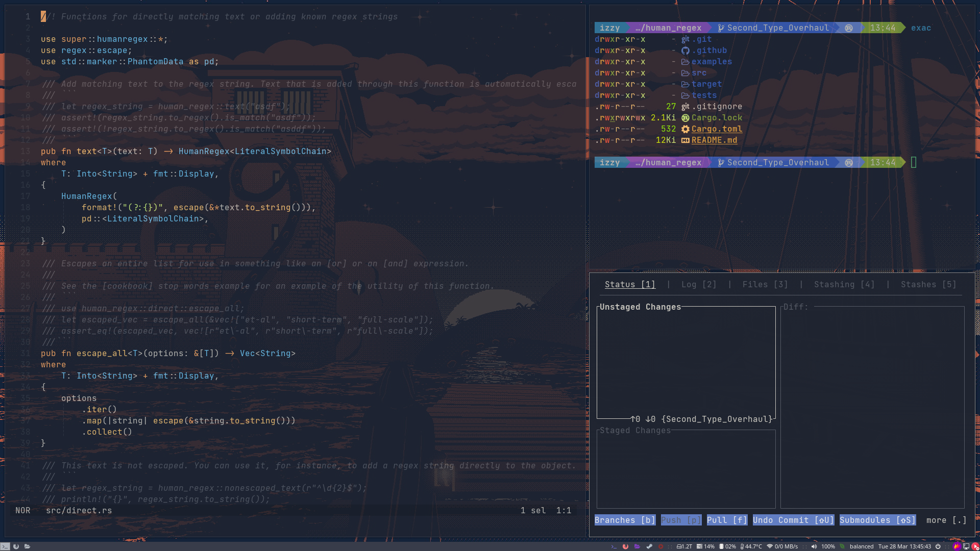Click the Undo Commit button

(793, 520)
